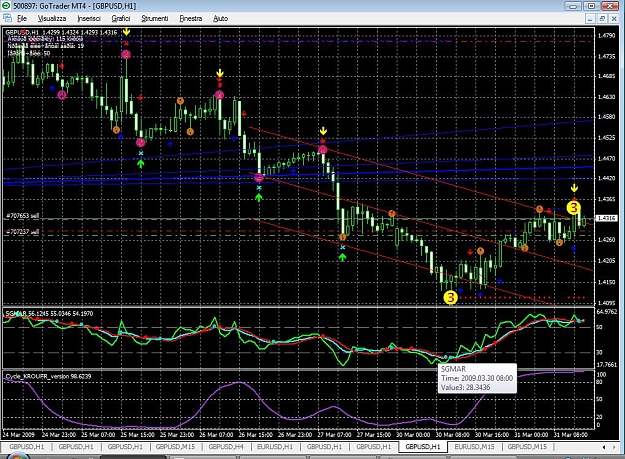Click the Cycle_KROUFR_version 98.6239 label
Viewport: 625px width, 459px height.
(48, 376)
